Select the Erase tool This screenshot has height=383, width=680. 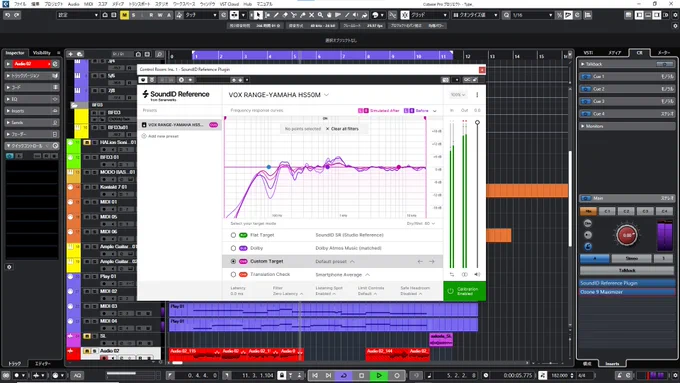pyautogui.click(x=285, y=15)
